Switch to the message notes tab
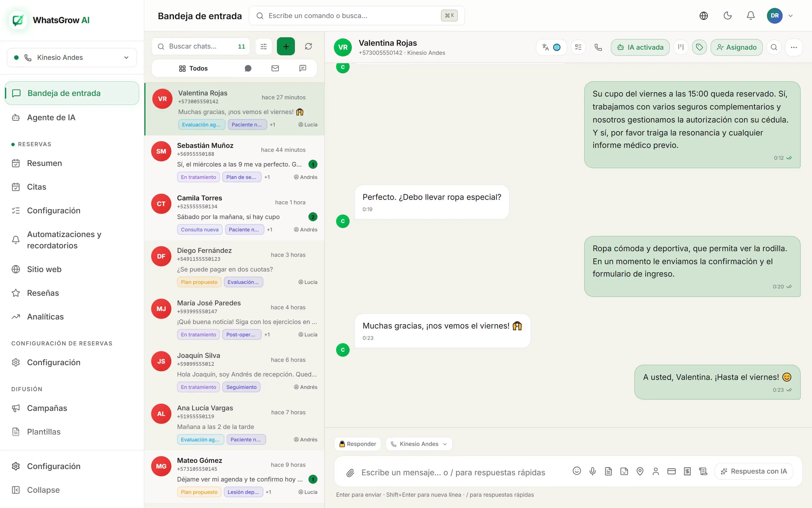 [x=303, y=69]
